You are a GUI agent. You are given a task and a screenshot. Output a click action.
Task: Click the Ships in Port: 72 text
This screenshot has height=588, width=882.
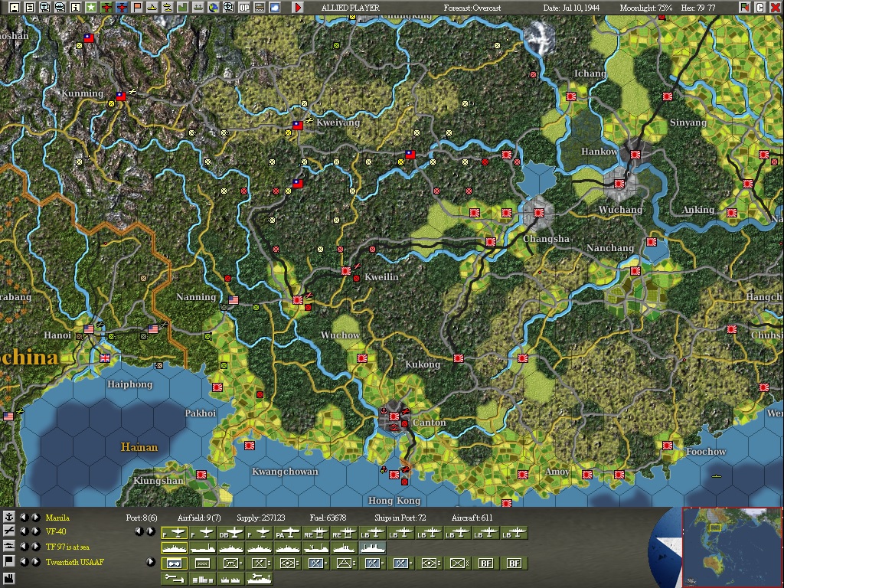tap(400, 517)
